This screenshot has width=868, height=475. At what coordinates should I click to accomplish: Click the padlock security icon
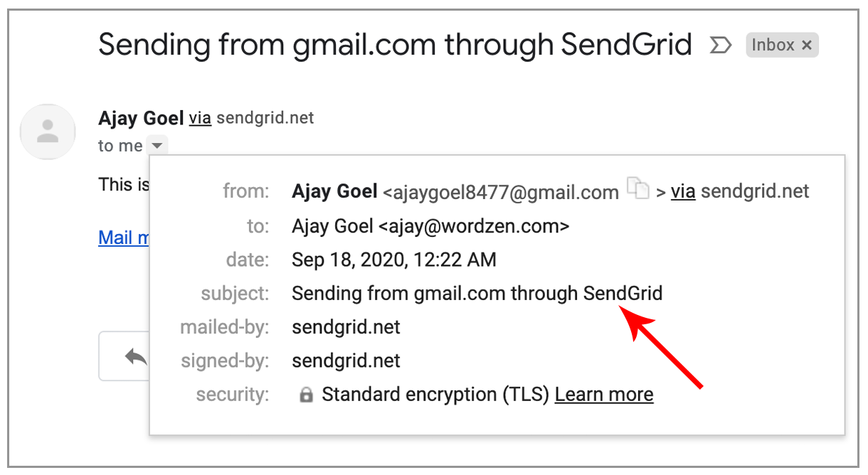click(306, 395)
